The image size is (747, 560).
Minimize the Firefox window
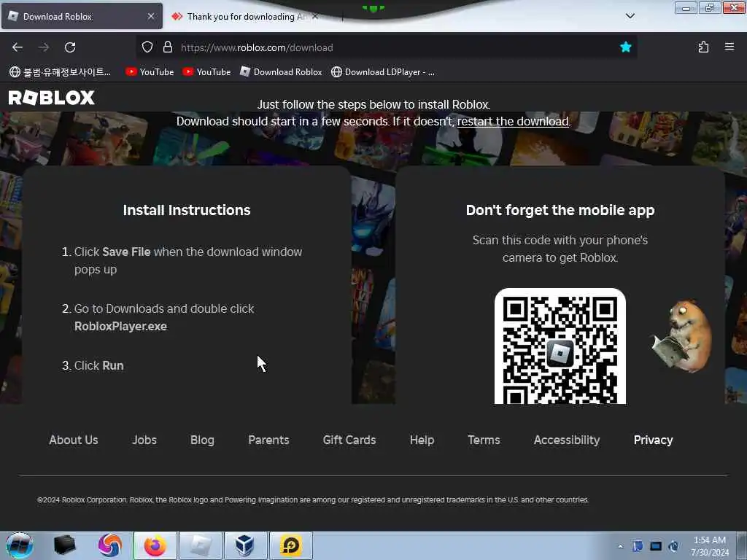click(686, 7)
